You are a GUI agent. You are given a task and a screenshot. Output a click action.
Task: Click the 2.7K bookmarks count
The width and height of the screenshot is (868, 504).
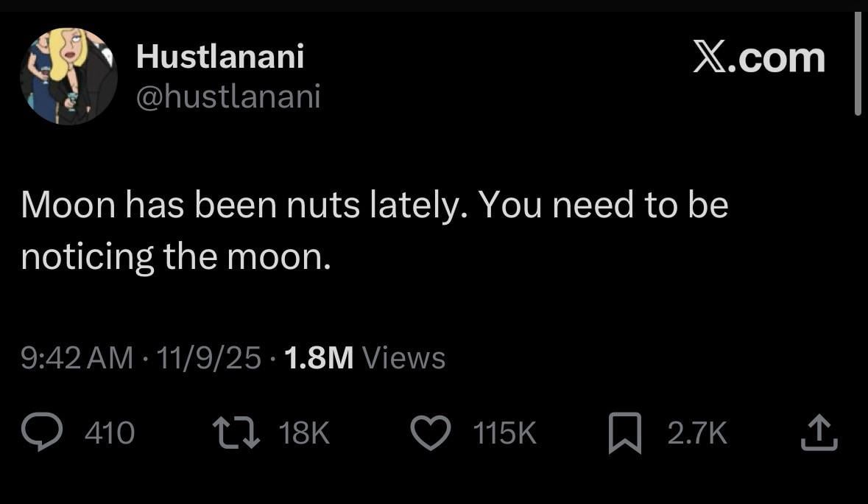697,433
